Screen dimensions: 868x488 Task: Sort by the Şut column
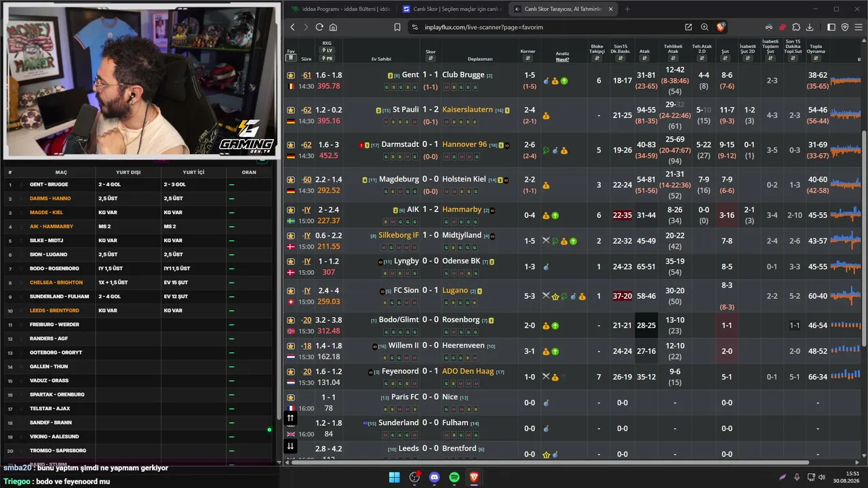(x=725, y=59)
